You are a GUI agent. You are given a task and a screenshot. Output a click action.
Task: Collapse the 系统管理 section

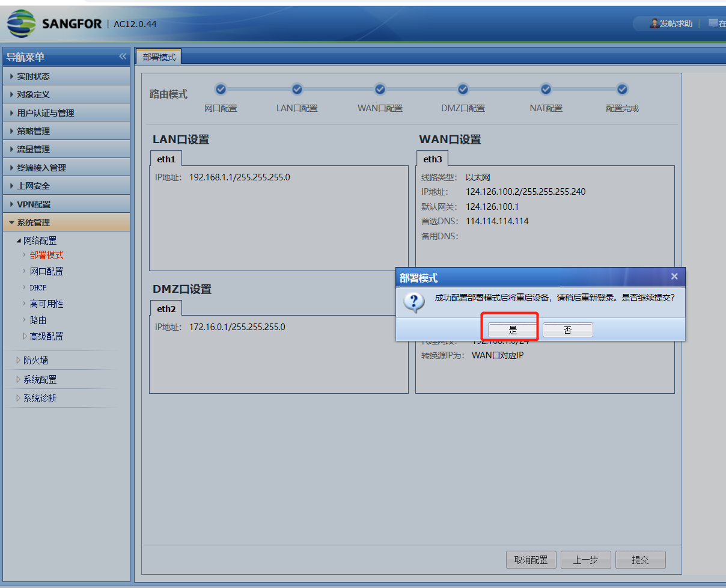[34, 222]
